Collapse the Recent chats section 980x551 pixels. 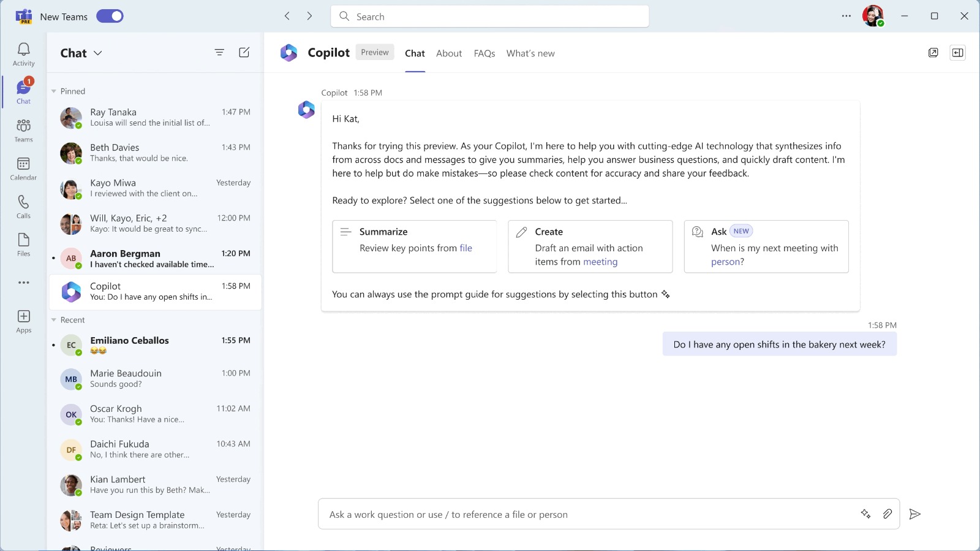point(54,320)
